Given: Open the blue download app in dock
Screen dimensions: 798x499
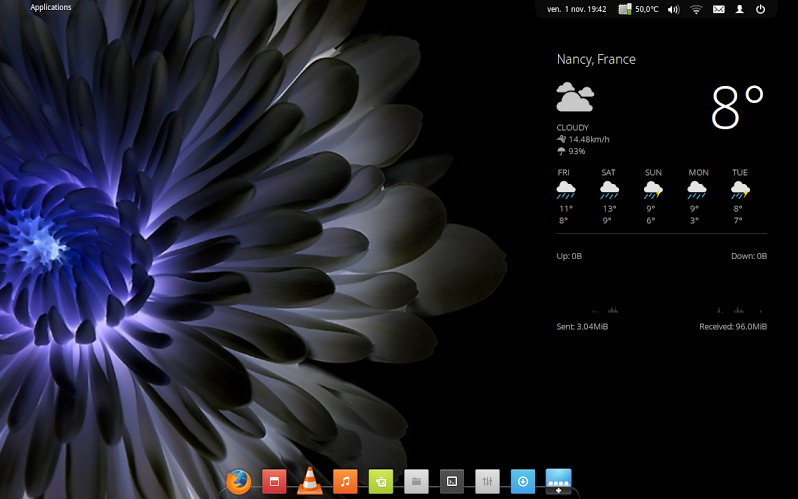Looking at the screenshot, I should point(523,481).
